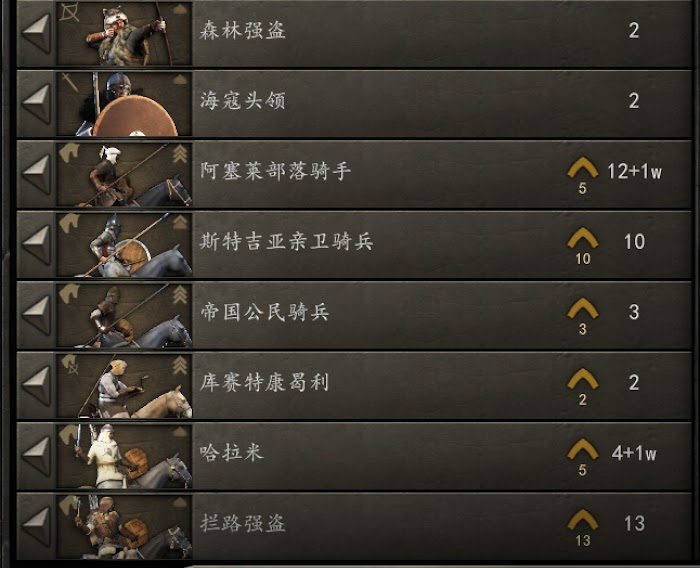Image resolution: width=700 pixels, height=568 pixels.
Task: Transfer 哈拉米 troop using left arrow
Action: click(x=36, y=455)
